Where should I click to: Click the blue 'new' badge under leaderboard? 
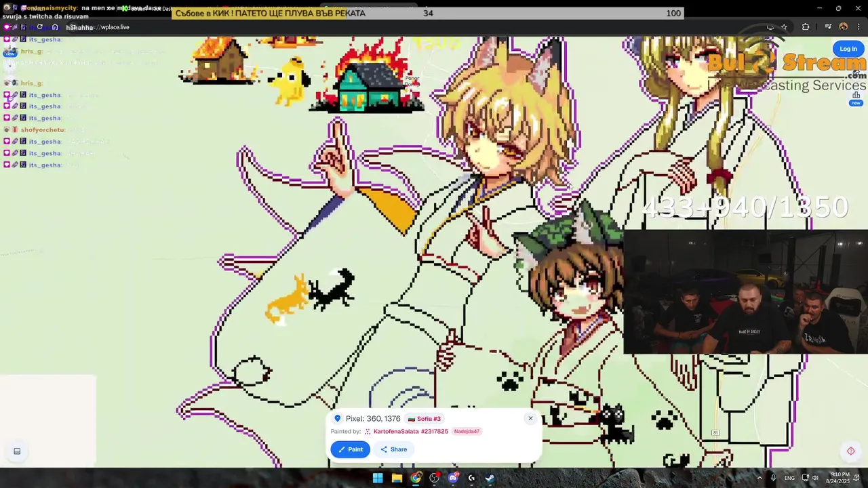pyautogui.click(x=856, y=103)
